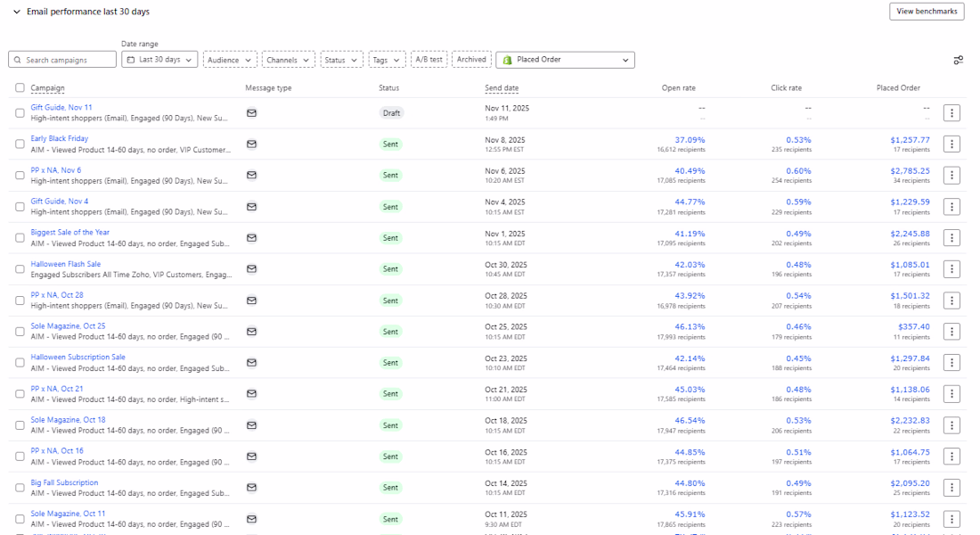Open the column settings filter icon
This screenshot has width=980, height=535.
point(958,60)
